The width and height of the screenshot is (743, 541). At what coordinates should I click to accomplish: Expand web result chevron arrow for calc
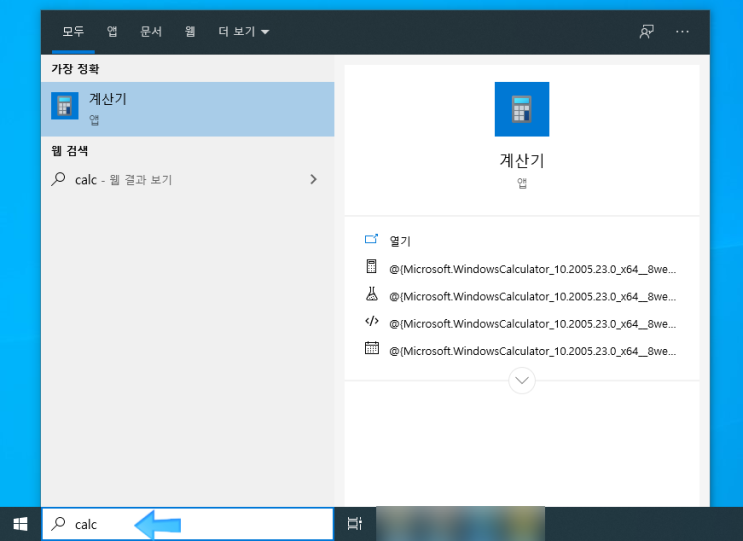click(x=313, y=179)
